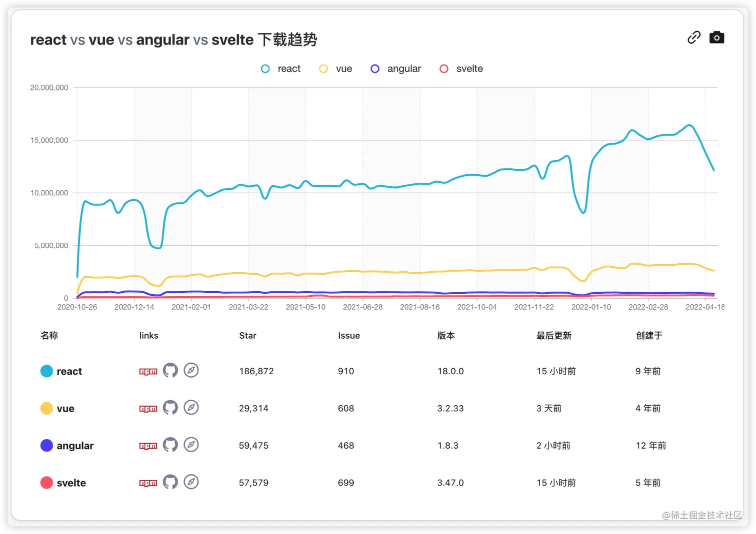Image resolution: width=756 pixels, height=534 pixels.
Task: Click vue created 4 年前
Action: pyautogui.click(x=648, y=409)
